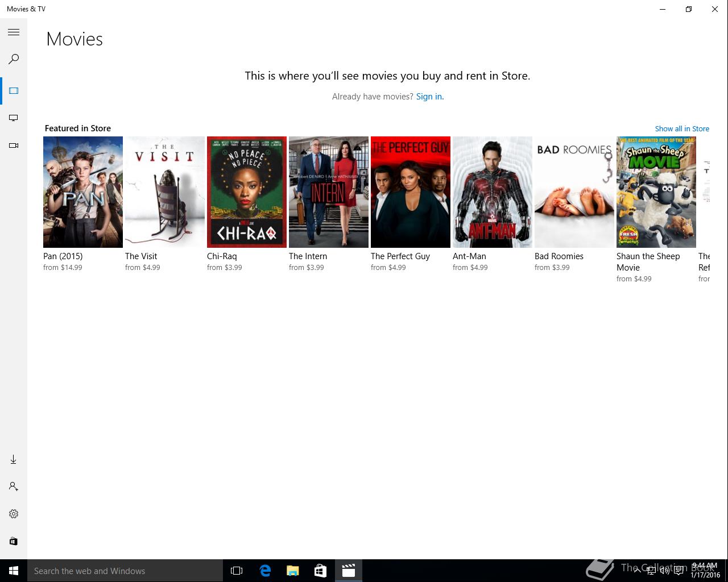Open the Pan movie poster
This screenshot has width=728, height=582.
pyautogui.click(x=83, y=192)
